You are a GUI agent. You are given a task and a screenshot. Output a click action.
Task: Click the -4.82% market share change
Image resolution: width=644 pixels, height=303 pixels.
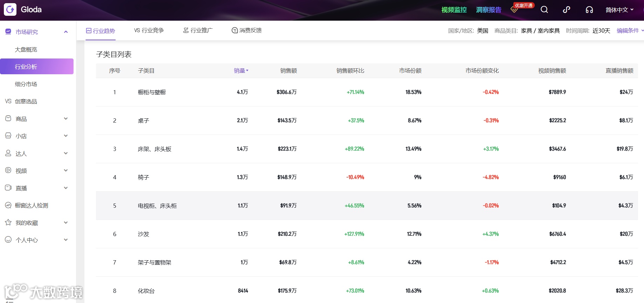(x=491, y=177)
